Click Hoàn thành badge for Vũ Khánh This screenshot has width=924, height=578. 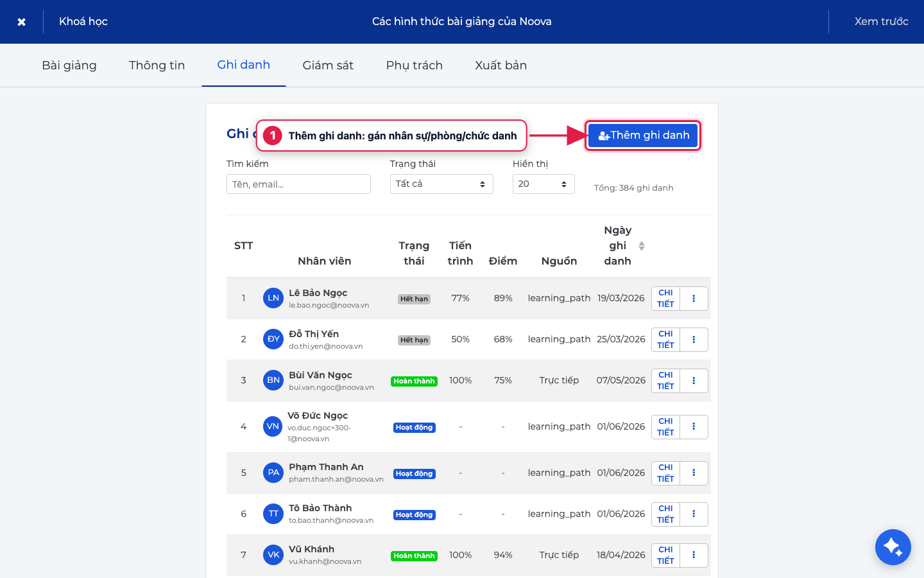coord(414,556)
